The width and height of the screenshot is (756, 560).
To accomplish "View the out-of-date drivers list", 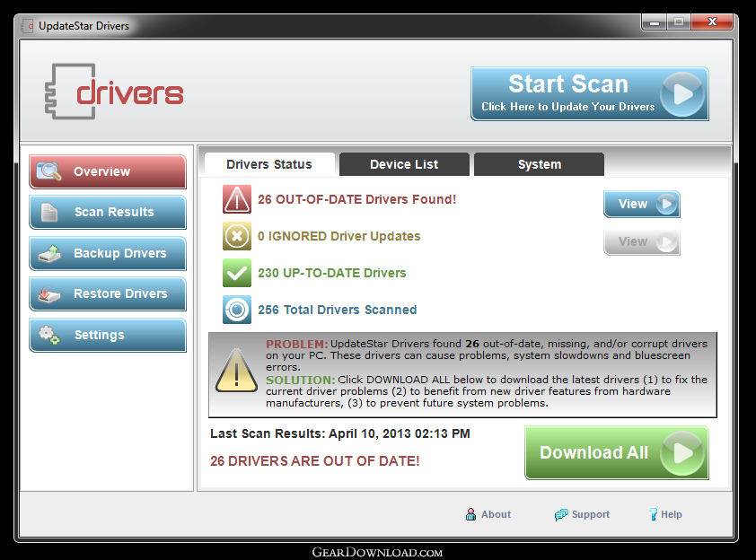I will [x=641, y=205].
